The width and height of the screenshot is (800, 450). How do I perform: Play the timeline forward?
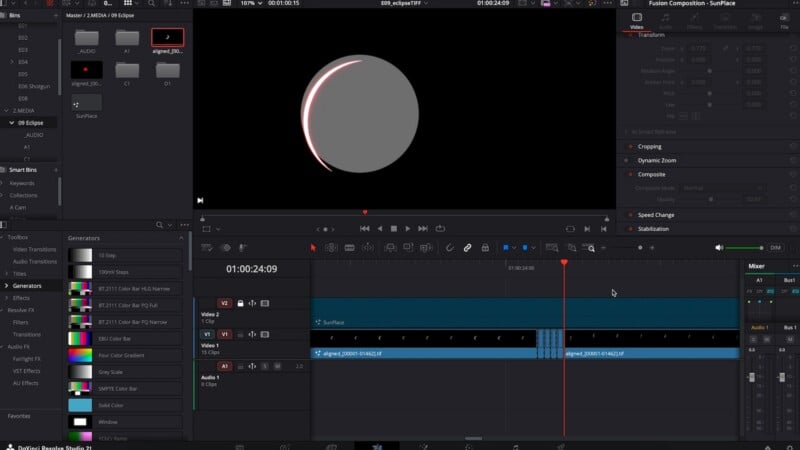tap(408, 229)
